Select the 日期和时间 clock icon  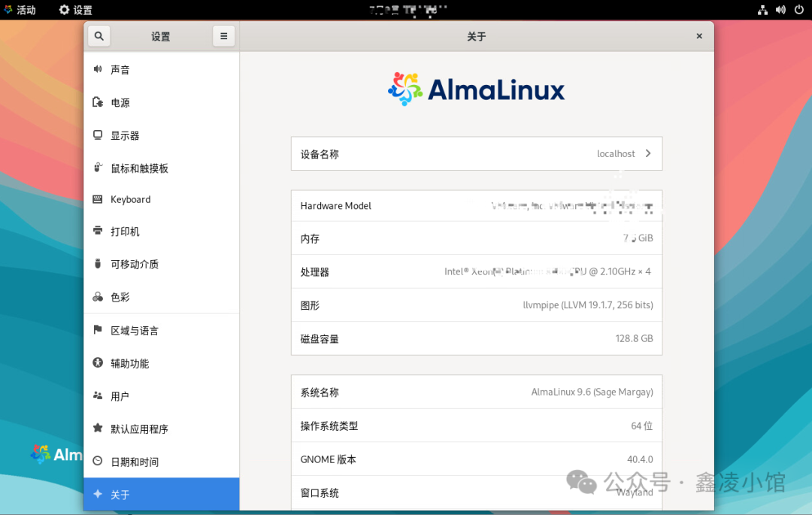(98, 462)
